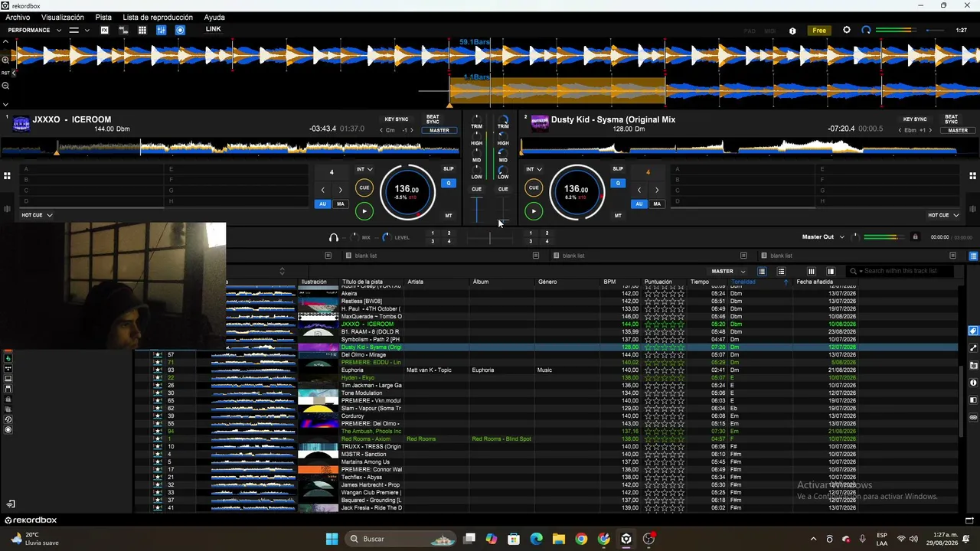This screenshot has height=551, width=980.
Task: Open the Ayuda menu
Action: pyautogui.click(x=214, y=17)
